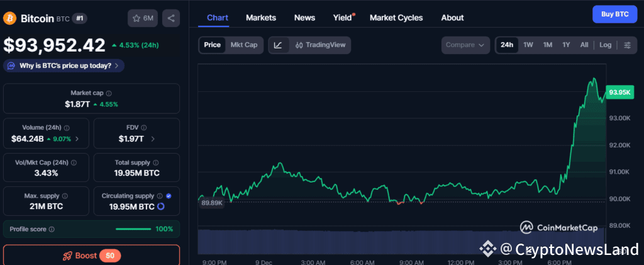Click the share icon next to 6M
This screenshot has width=644, height=265.
pos(171,18)
